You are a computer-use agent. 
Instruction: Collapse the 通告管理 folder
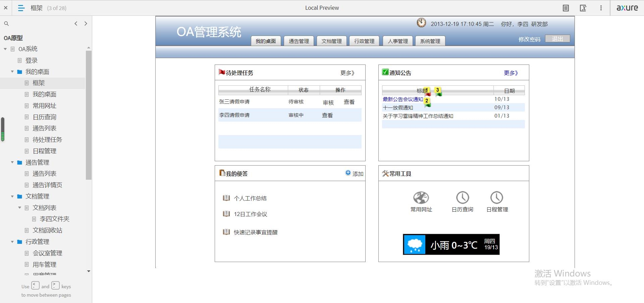12,163
